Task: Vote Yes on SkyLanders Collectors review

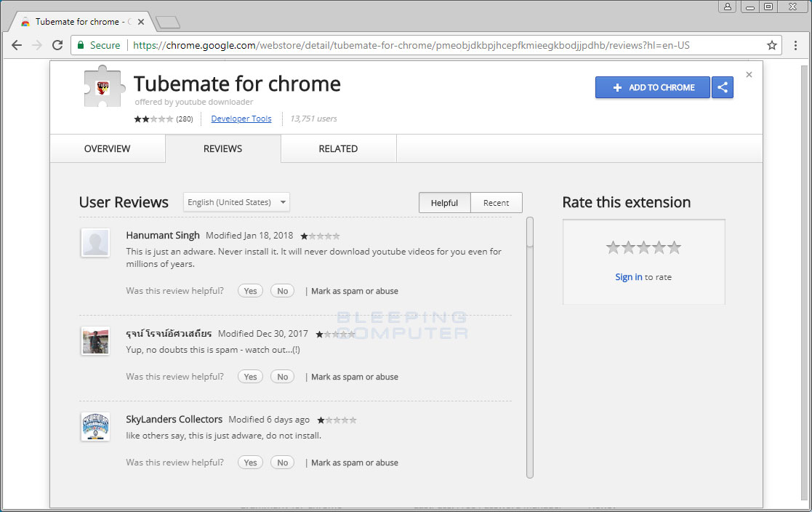Action: [250, 463]
